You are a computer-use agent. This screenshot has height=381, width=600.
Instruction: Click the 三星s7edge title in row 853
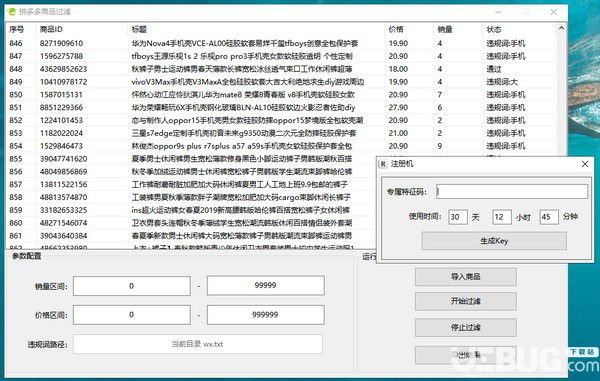pos(244,133)
